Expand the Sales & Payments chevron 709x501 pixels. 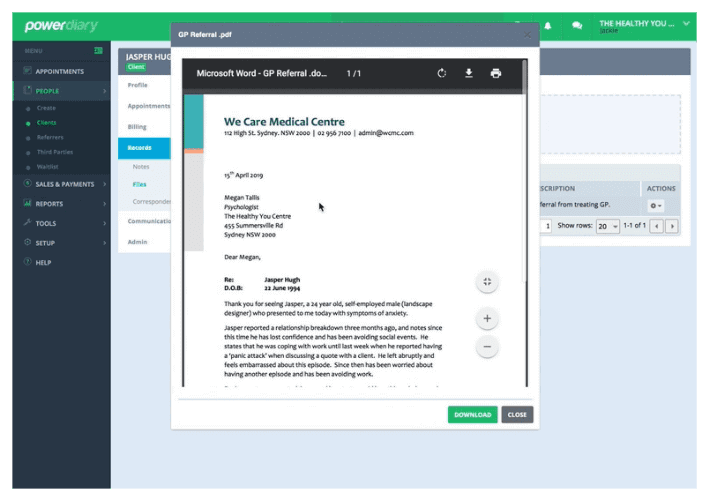pos(104,184)
